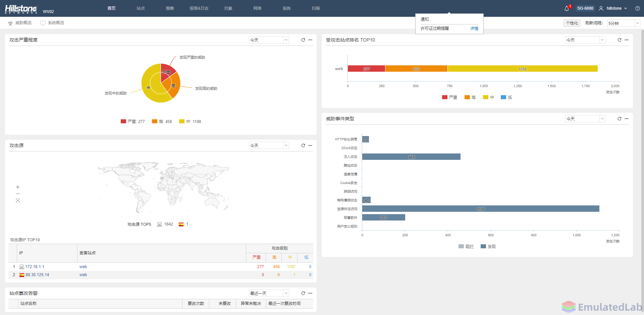Click the 资源非法访问 bar showing 1108

[481, 209]
